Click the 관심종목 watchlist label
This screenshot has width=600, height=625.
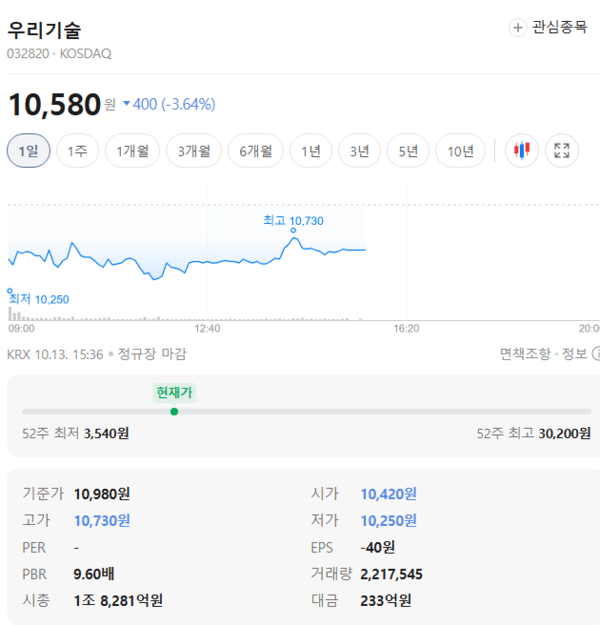click(x=560, y=28)
